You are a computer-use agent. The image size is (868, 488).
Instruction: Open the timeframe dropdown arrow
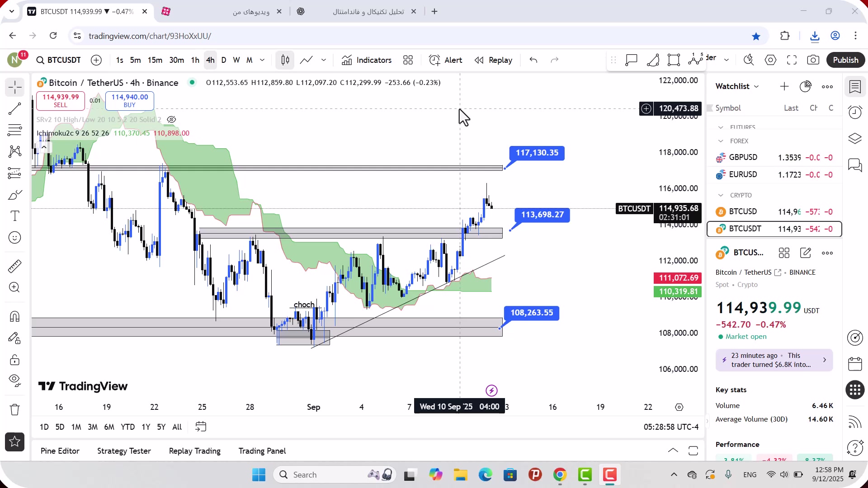pos(262,60)
